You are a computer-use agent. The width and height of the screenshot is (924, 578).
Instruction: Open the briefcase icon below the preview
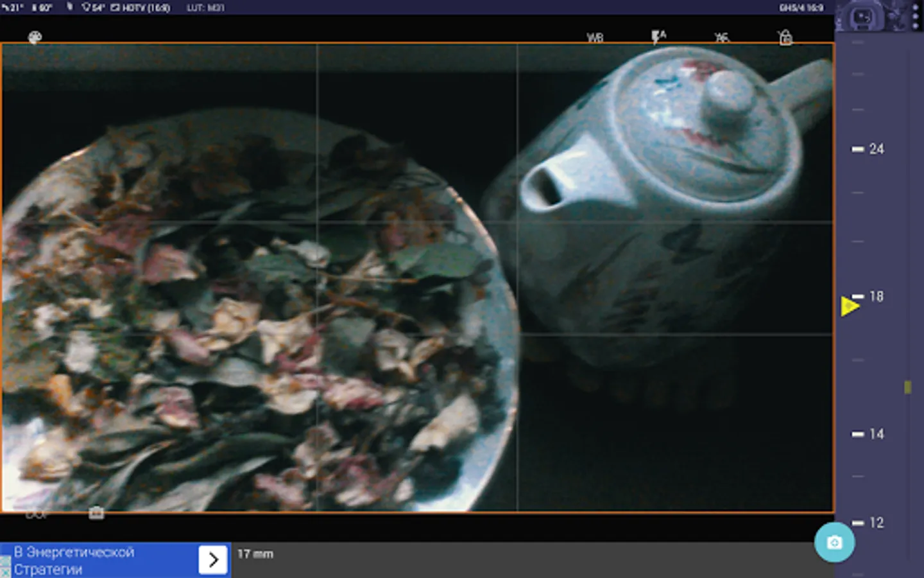coord(96,513)
